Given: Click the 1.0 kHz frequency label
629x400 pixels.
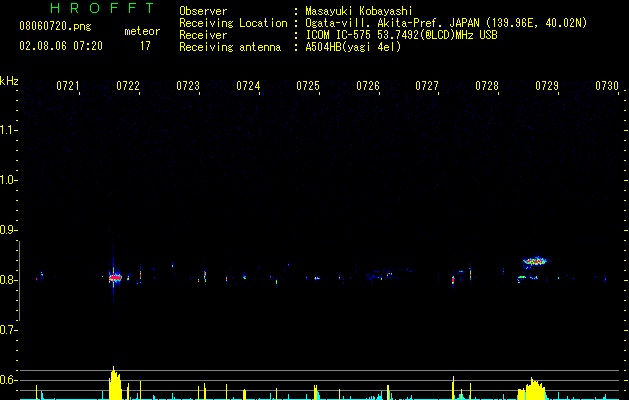Looking at the screenshot, I should [8, 180].
